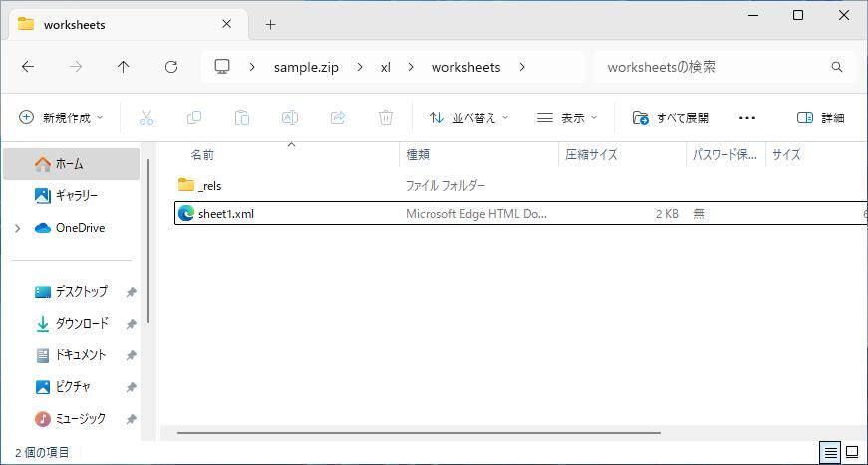Copy using the copy toolbar icon

point(193,117)
